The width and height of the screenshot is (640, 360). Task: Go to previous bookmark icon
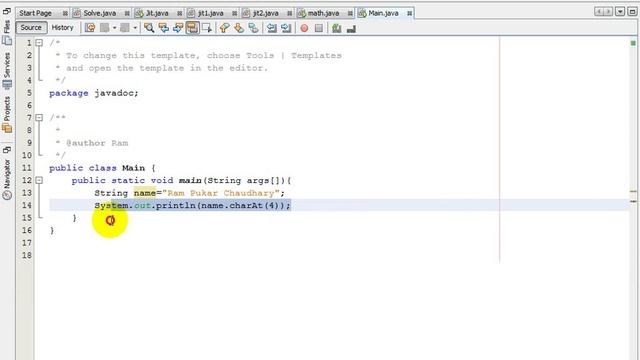point(224,28)
